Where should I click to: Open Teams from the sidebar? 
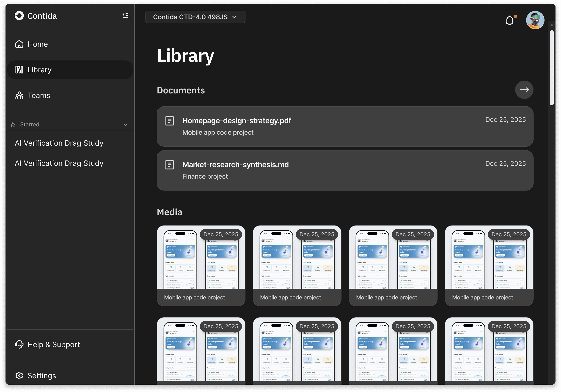pyautogui.click(x=38, y=95)
